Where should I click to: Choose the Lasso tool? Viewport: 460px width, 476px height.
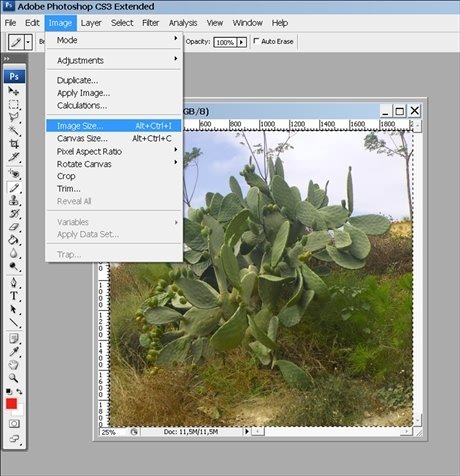[13, 117]
